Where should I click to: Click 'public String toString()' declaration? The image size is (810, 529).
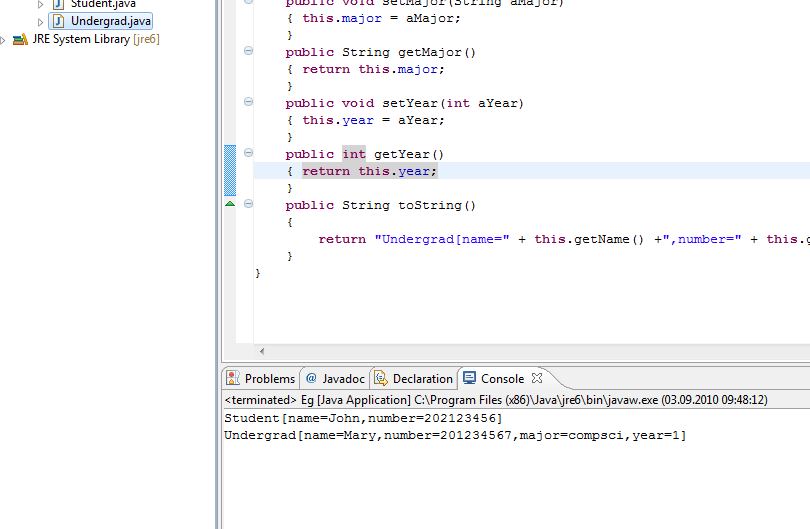(381, 205)
